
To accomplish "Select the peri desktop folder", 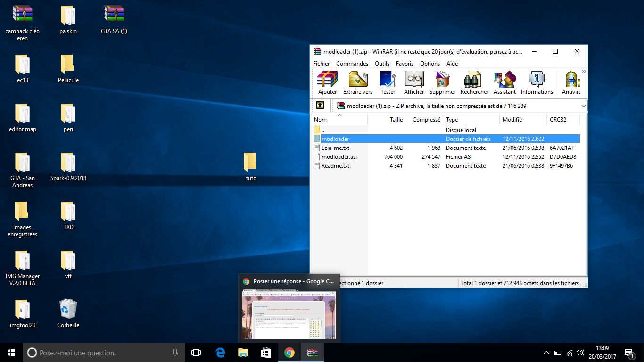I will click(68, 118).
